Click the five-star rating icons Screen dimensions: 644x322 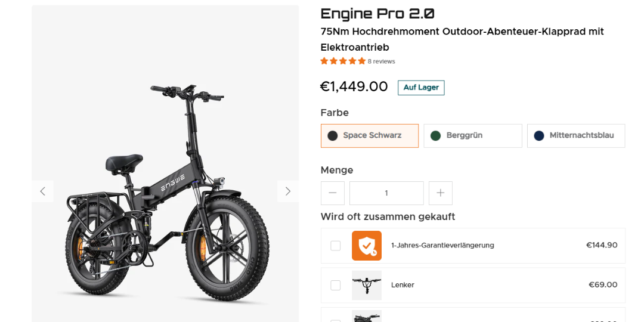click(x=343, y=61)
